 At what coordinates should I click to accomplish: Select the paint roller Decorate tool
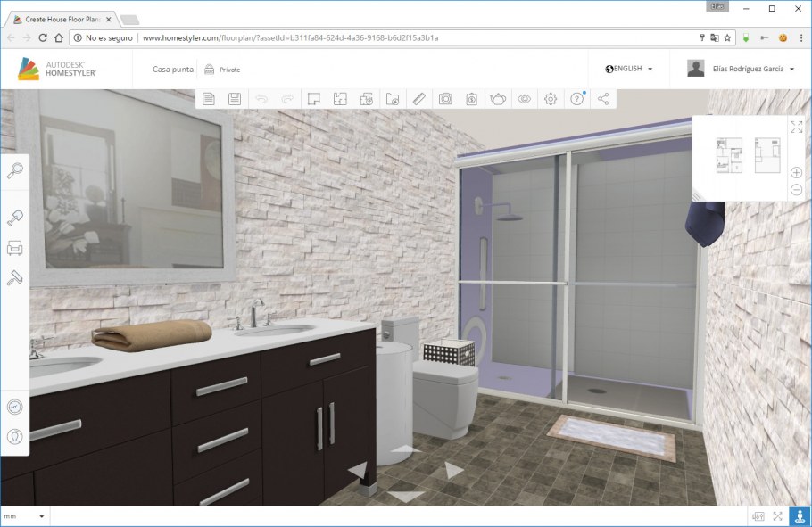16,276
